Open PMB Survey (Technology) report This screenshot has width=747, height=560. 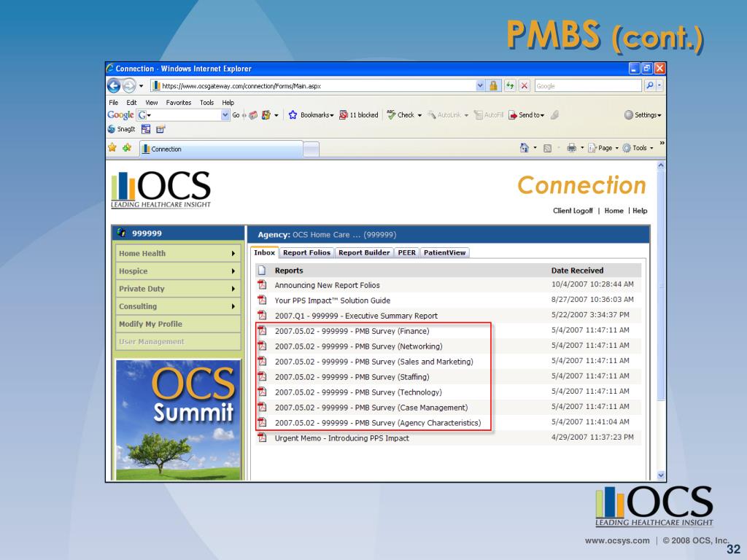(358, 392)
